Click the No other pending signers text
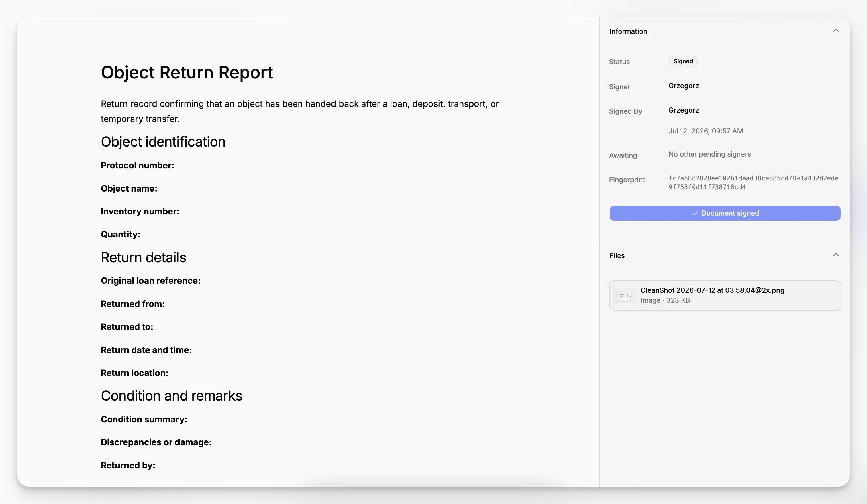The width and height of the screenshot is (867, 504). pos(709,154)
